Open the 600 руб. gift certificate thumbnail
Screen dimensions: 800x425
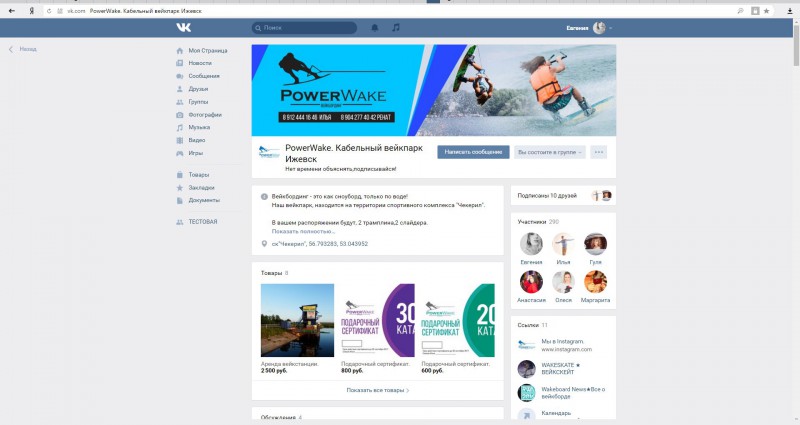tap(458, 320)
